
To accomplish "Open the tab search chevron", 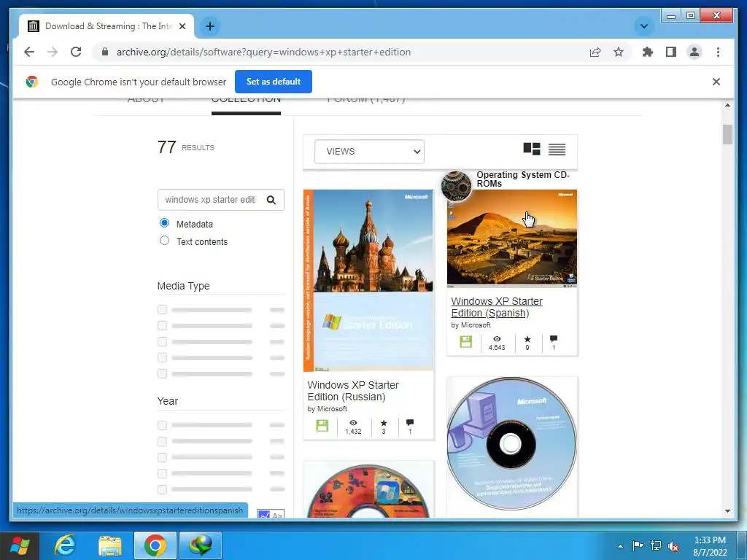I will click(644, 26).
